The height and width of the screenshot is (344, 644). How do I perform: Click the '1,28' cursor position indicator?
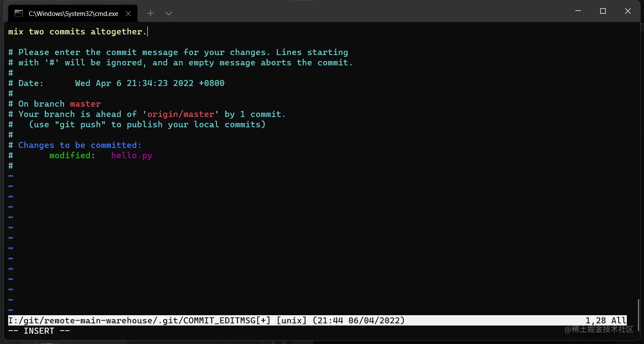coord(596,320)
